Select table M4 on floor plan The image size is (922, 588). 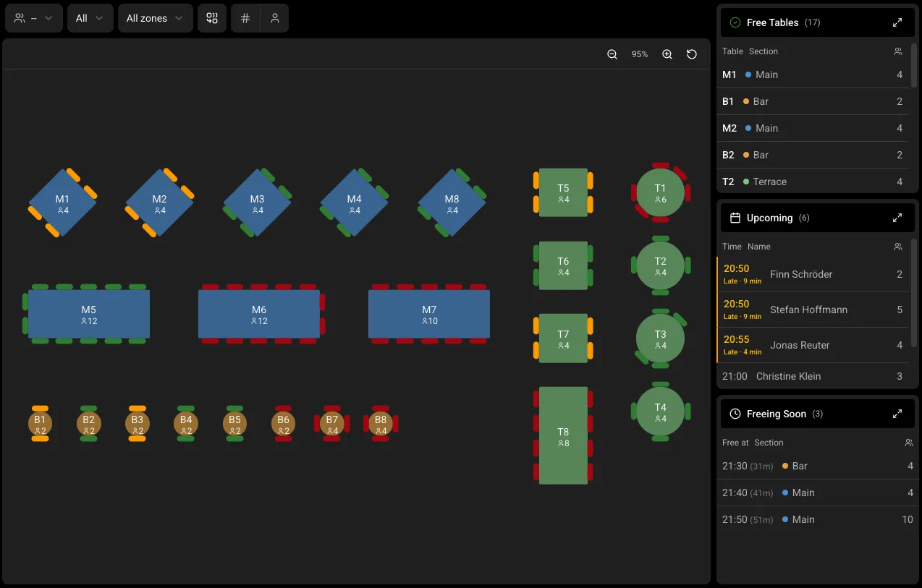pyautogui.click(x=355, y=203)
